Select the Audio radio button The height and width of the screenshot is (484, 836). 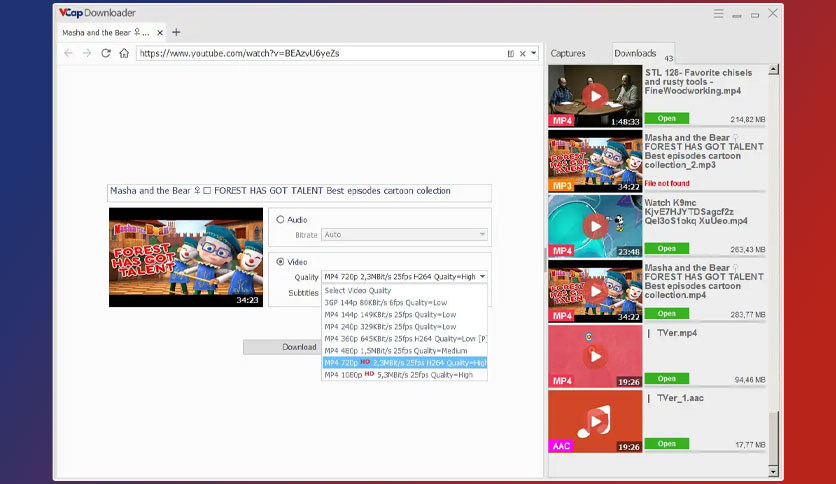coord(280,220)
